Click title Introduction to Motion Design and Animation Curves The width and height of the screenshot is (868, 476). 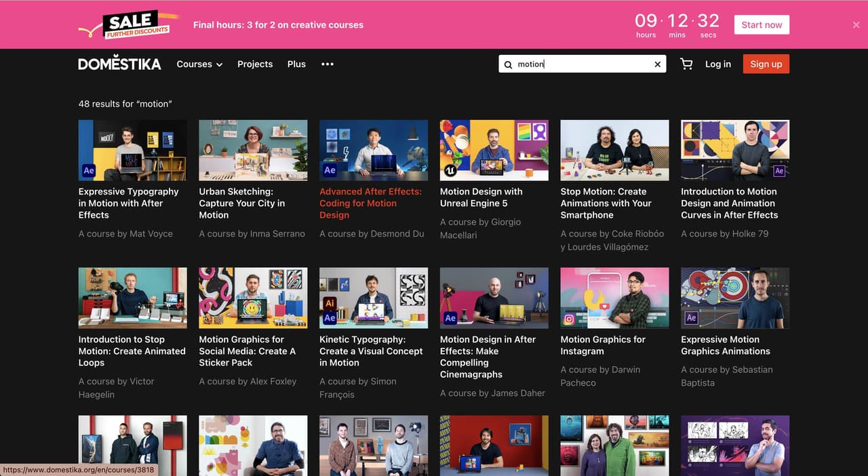(730, 203)
